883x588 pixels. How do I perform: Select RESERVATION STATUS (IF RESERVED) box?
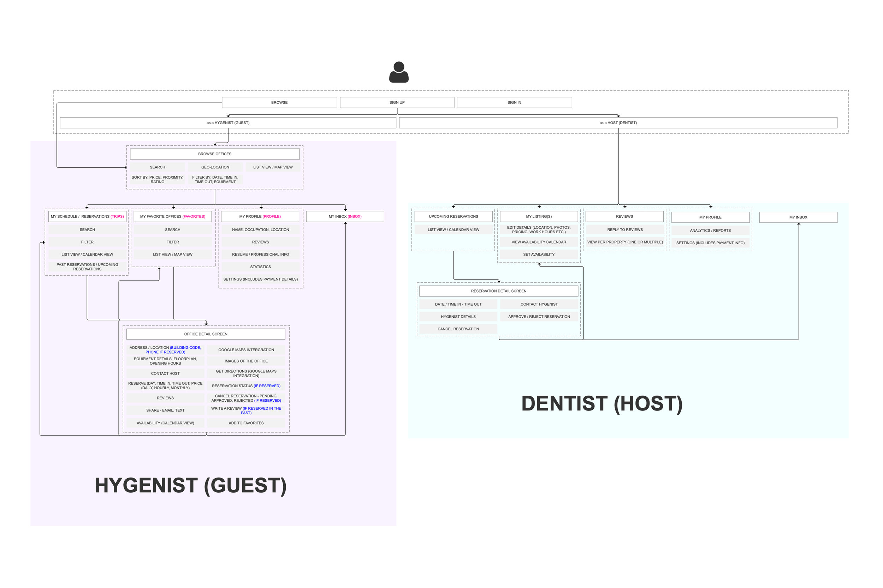coord(246,386)
